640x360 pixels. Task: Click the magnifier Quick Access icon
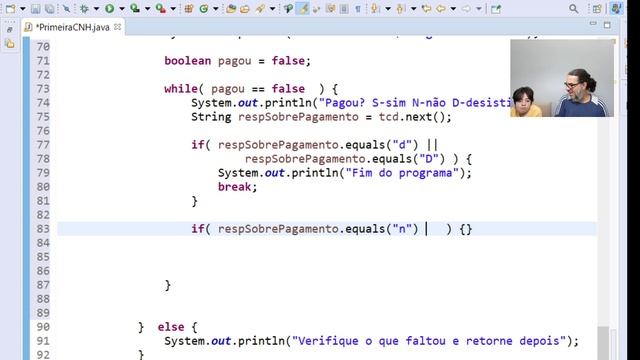click(x=573, y=9)
